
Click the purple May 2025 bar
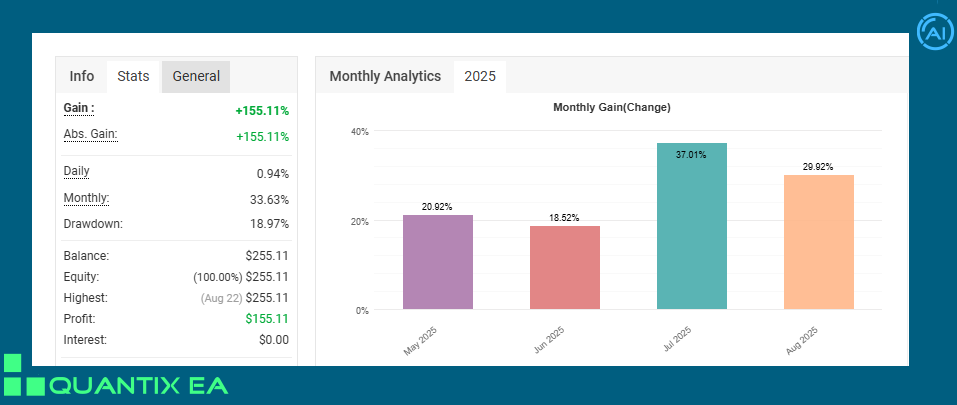[x=438, y=262]
